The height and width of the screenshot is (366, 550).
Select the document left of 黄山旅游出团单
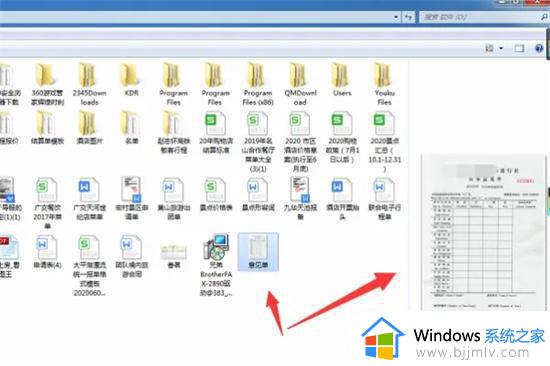click(131, 199)
